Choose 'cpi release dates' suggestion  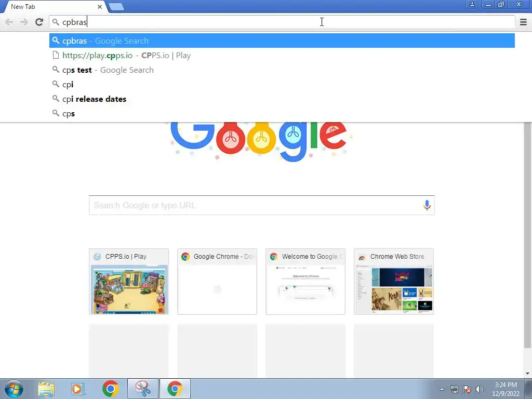pyautogui.click(x=282, y=99)
